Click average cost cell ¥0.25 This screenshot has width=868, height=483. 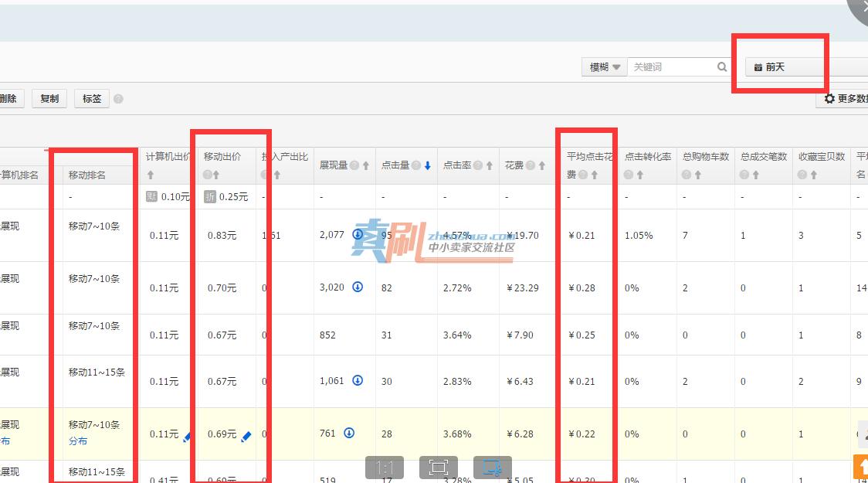point(581,335)
